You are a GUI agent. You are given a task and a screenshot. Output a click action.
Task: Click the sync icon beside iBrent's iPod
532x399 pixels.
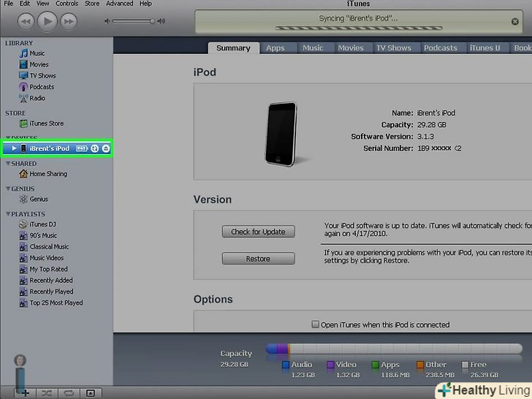[x=95, y=148]
